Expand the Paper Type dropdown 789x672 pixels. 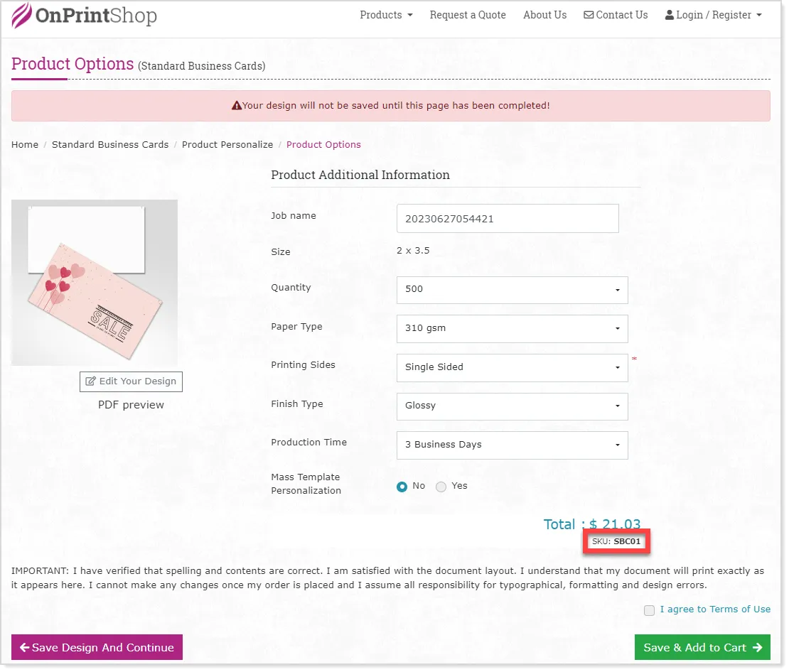[512, 328]
